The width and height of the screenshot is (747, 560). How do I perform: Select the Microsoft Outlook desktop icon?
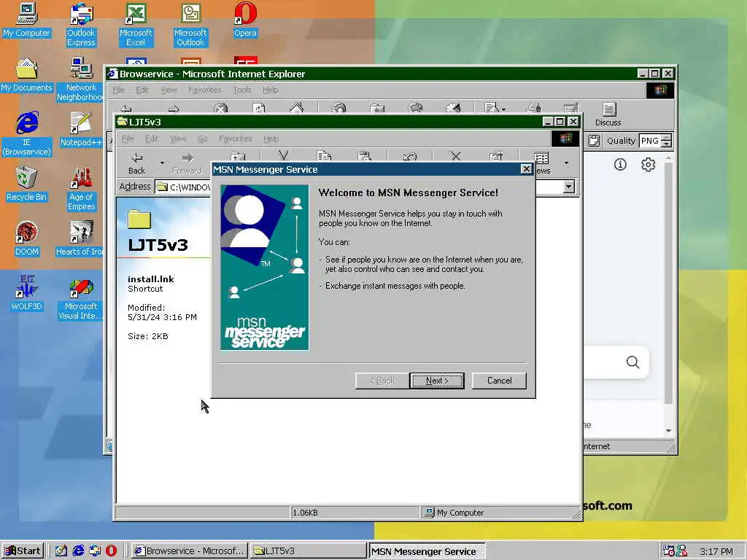(x=190, y=25)
